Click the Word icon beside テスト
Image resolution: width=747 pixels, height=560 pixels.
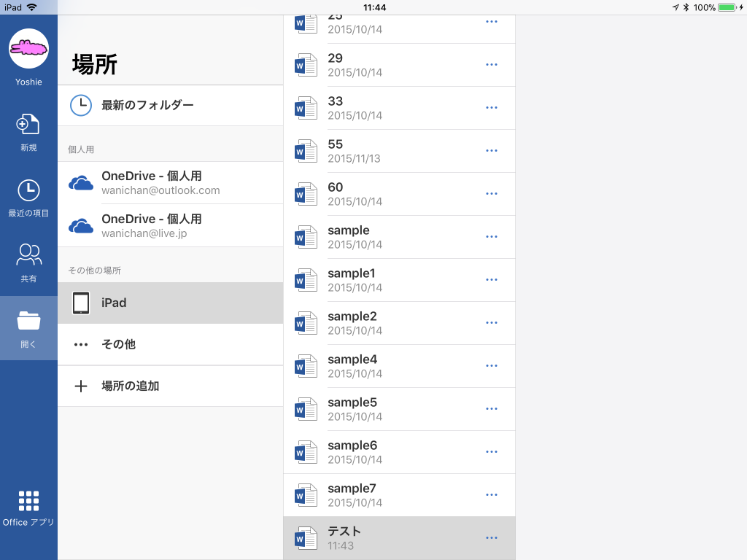click(306, 538)
